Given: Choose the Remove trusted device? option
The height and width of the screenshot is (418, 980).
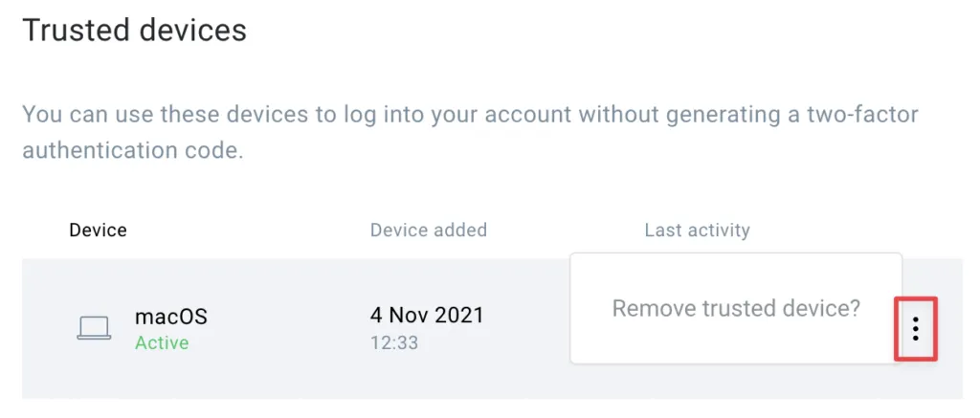Looking at the screenshot, I should 736,308.
